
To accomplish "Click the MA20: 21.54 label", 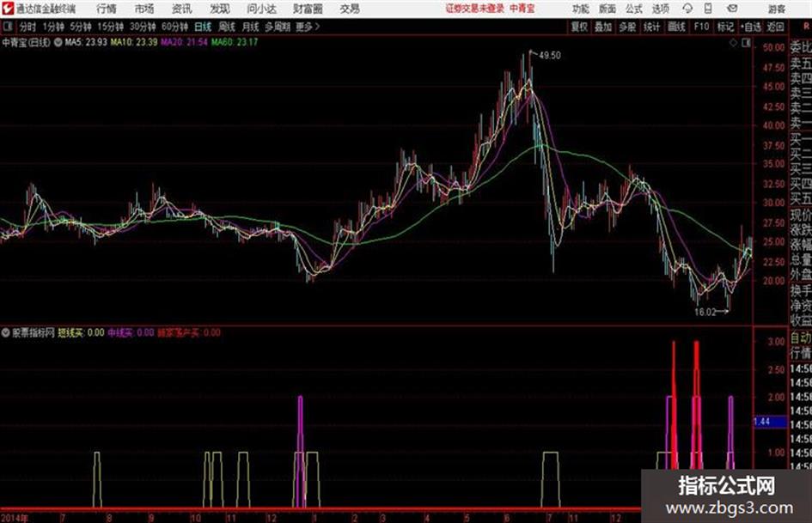I will (185, 42).
